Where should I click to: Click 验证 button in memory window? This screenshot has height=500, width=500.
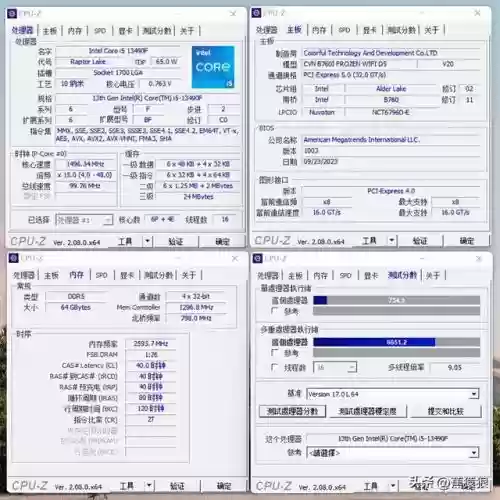(x=177, y=486)
